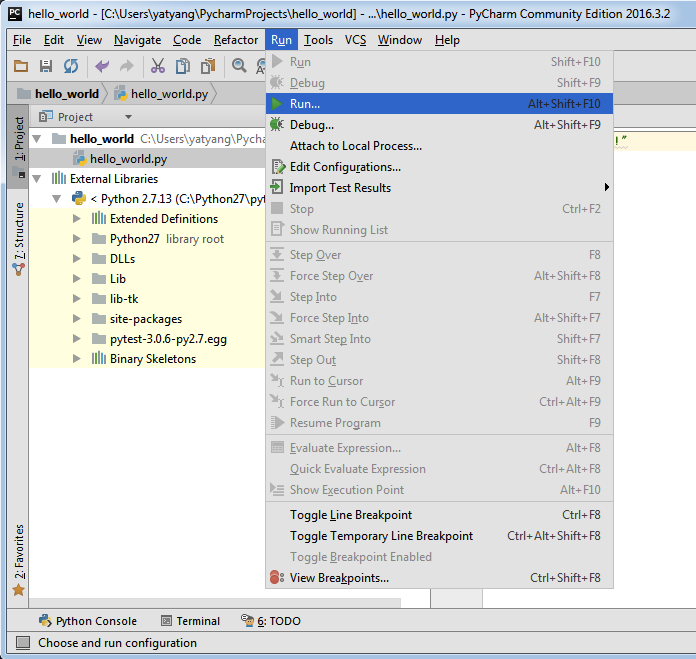Open View Breakpoints... entry
The height and width of the screenshot is (659, 696).
coord(439,578)
